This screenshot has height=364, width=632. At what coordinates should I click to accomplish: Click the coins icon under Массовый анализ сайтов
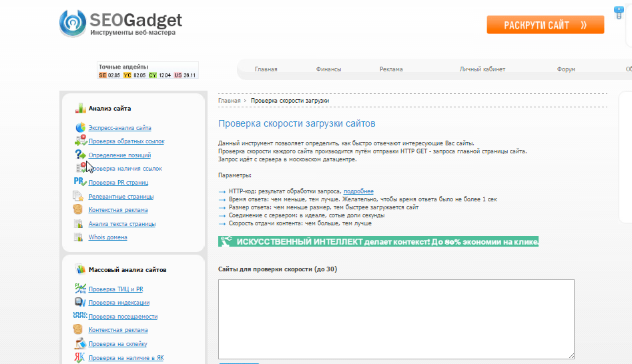pos(78,329)
